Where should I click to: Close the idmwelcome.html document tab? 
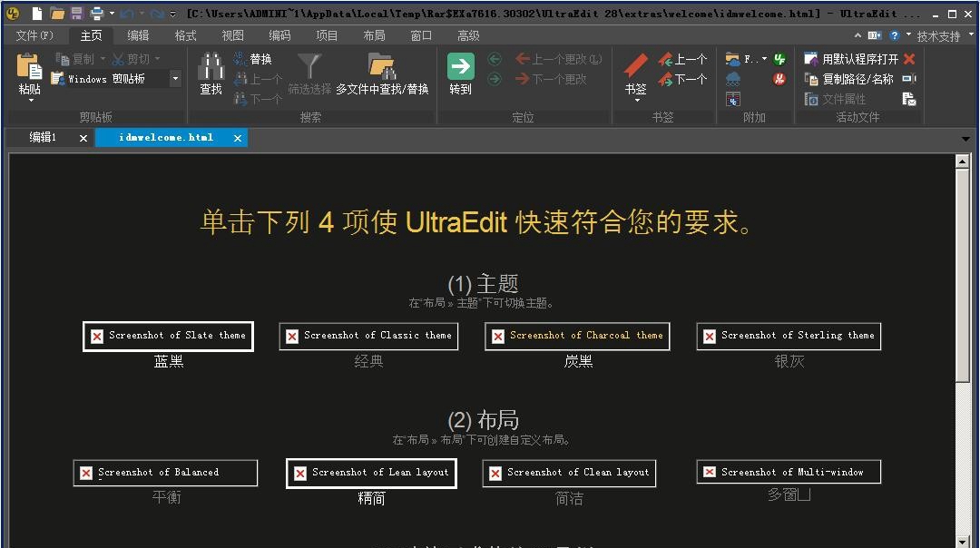point(238,138)
